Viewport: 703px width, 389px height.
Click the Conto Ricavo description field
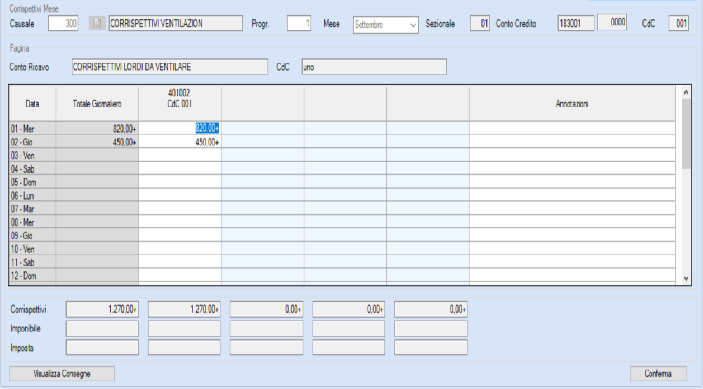(170, 67)
